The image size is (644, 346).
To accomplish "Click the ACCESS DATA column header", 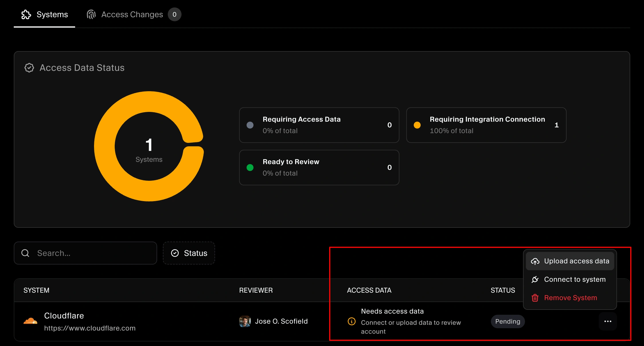I will [x=369, y=290].
